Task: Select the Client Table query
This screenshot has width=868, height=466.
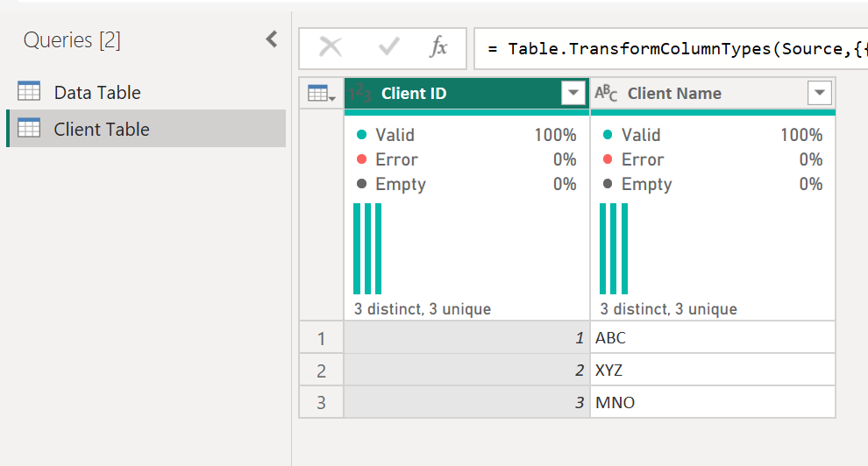Action: [146, 129]
